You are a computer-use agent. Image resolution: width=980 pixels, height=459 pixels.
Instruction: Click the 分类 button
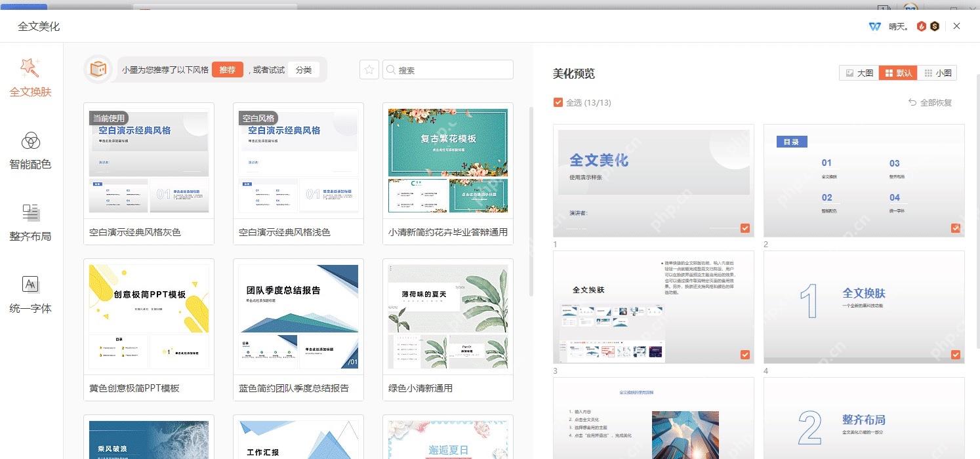304,70
